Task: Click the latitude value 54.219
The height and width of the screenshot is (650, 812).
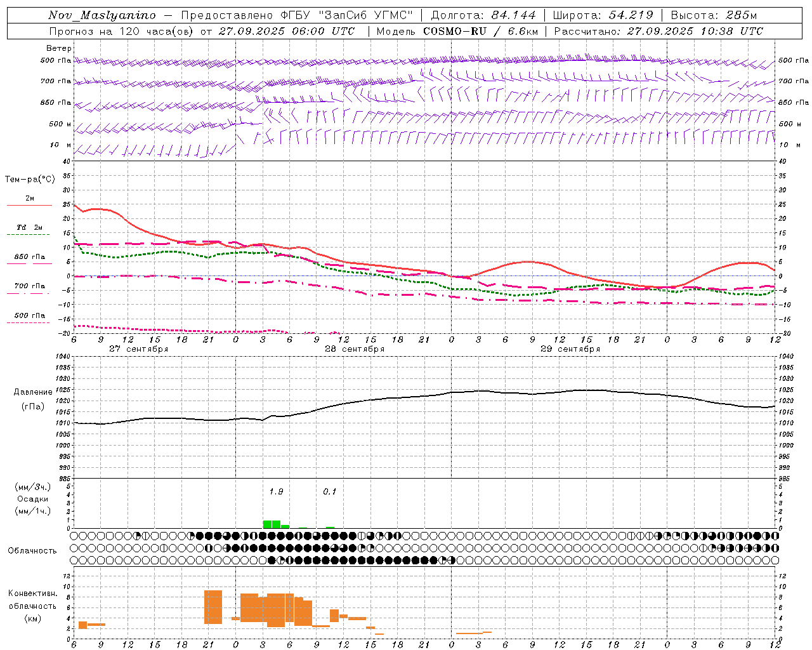Action: [631, 15]
